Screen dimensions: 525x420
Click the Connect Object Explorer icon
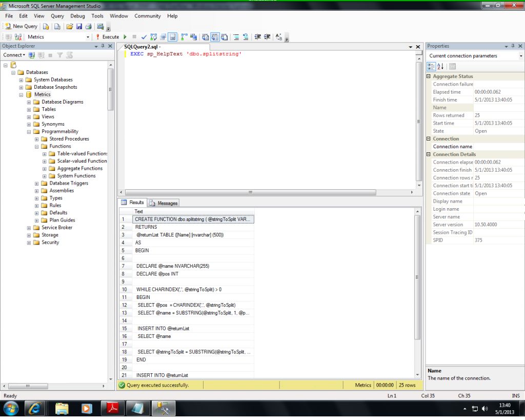[32, 55]
